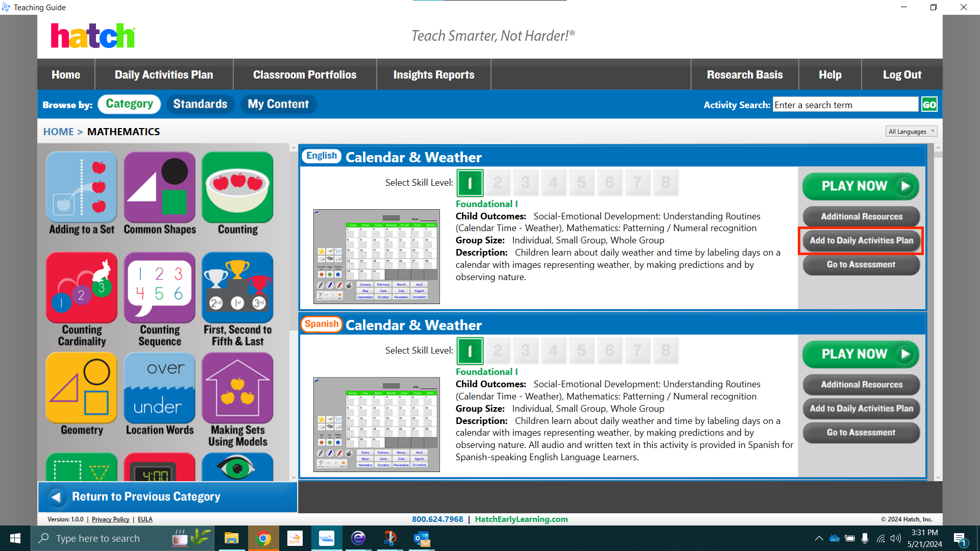The image size is (980, 551).
Task: Select skill level 8 for English activity
Action: click(666, 183)
